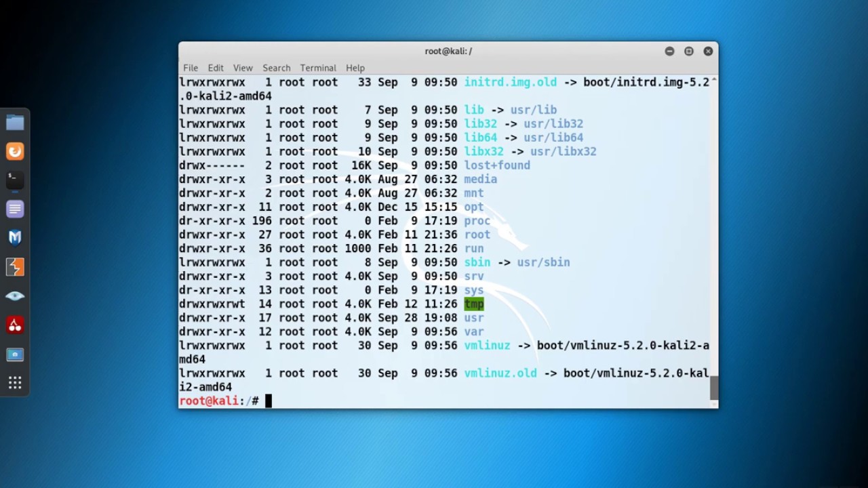Launch the Metasploit icon in the dock

point(15,237)
